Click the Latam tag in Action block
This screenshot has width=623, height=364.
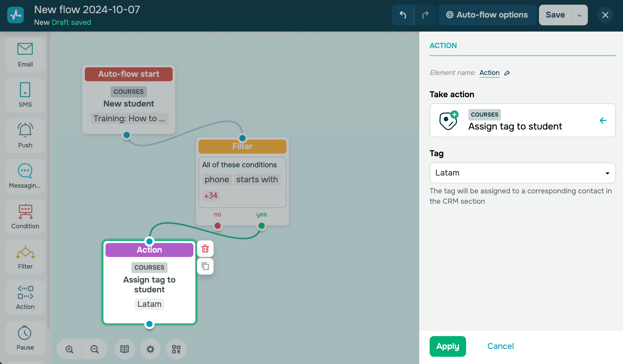coord(149,304)
